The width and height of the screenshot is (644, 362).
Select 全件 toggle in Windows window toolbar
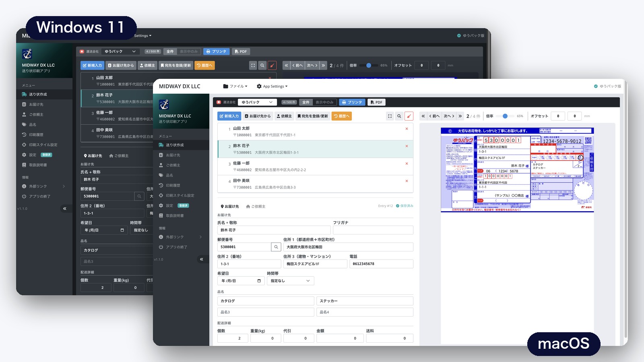(x=170, y=51)
